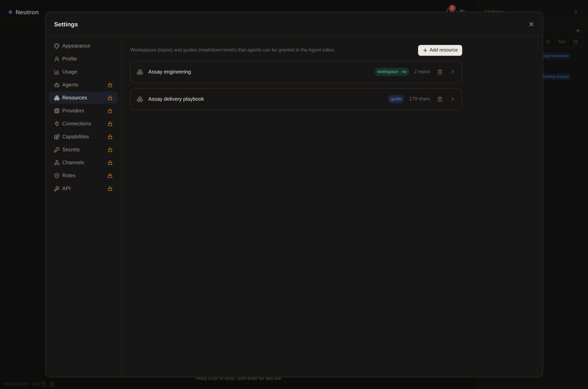Click the lock icon beside Roles

coord(110,176)
